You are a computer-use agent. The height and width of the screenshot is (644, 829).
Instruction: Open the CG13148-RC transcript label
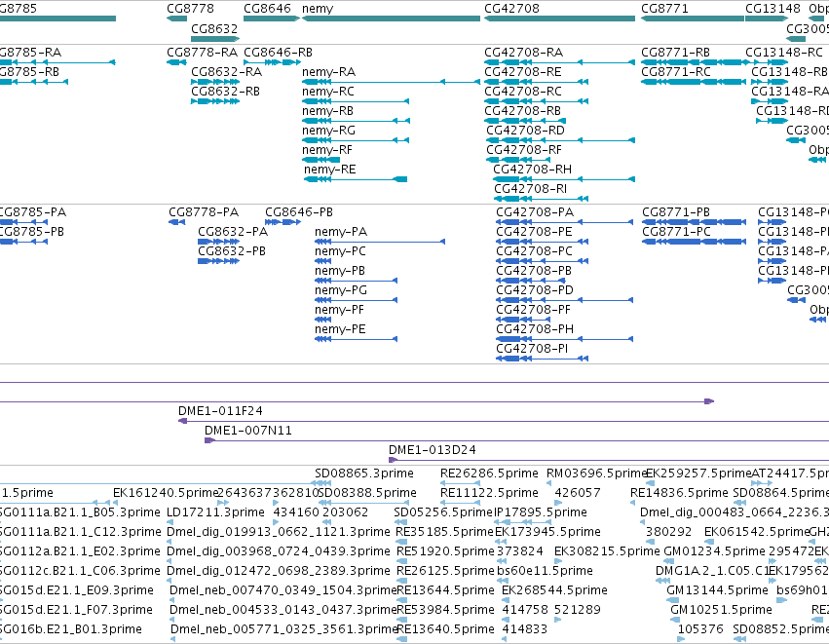(x=784, y=53)
